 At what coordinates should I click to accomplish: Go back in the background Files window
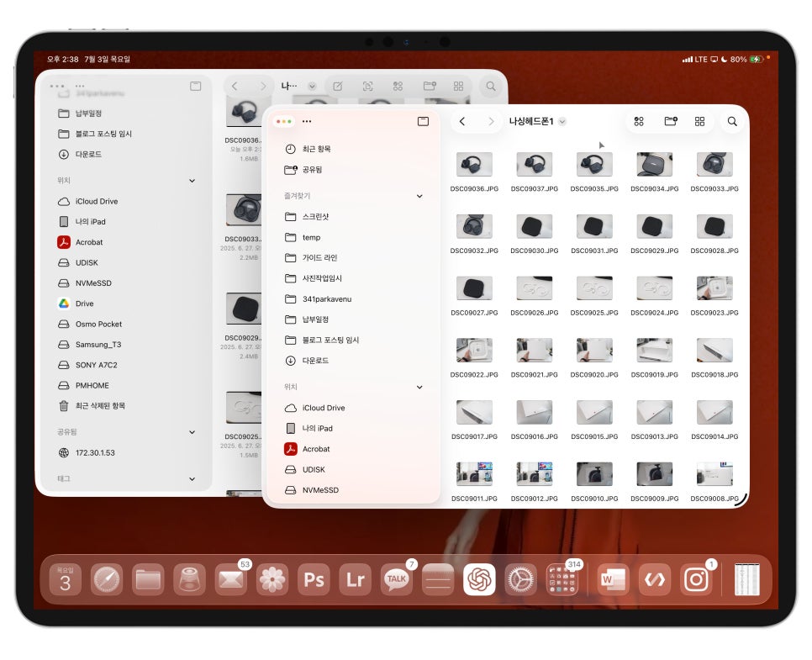point(235,86)
